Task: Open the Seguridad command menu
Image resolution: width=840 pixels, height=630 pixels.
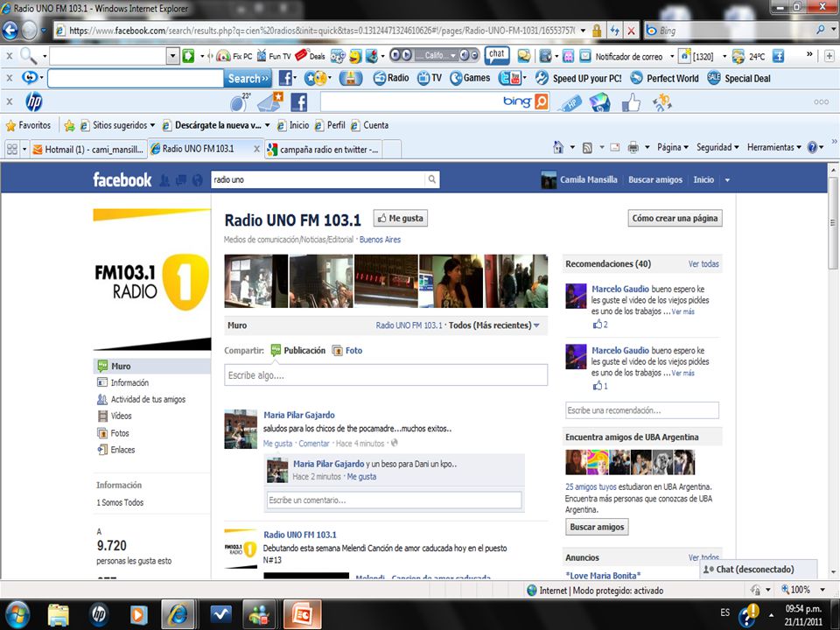Action: point(717,147)
